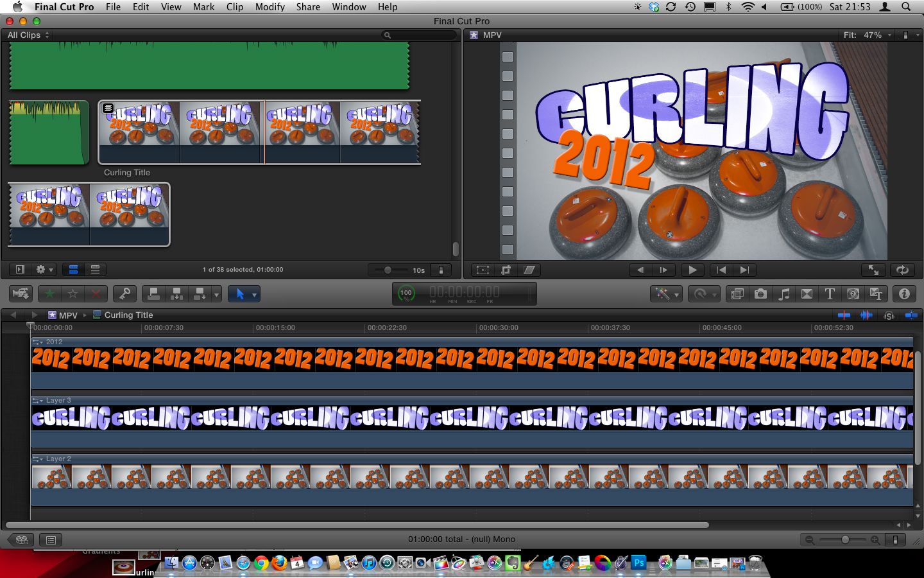This screenshot has height=578, width=924.
Task: Go back in timeline history
Action: [13, 315]
